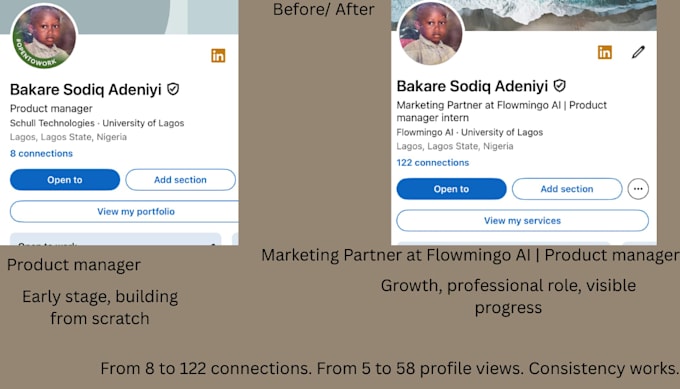Click verification shield beside right profile name
The image size is (680, 389).
(559, 86)
